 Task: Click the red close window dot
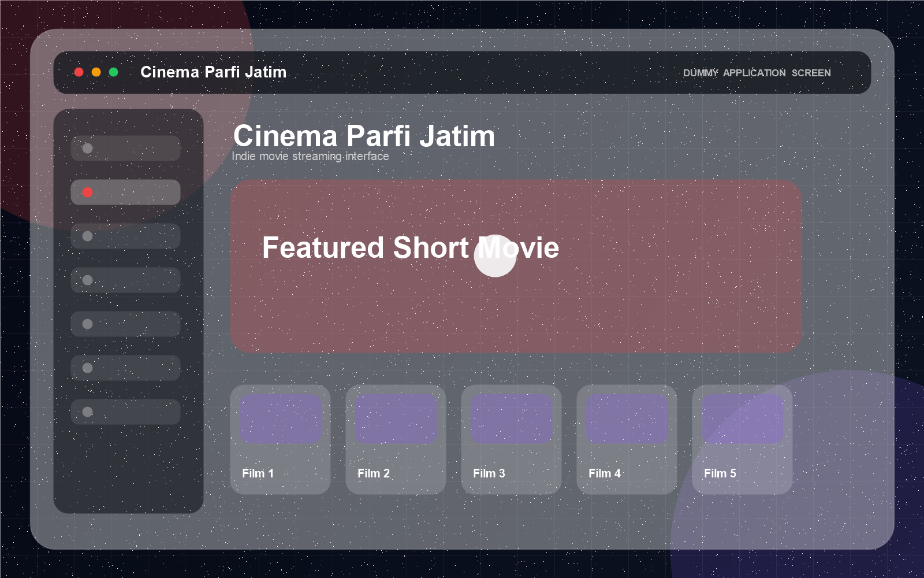(x=79, y=72)
